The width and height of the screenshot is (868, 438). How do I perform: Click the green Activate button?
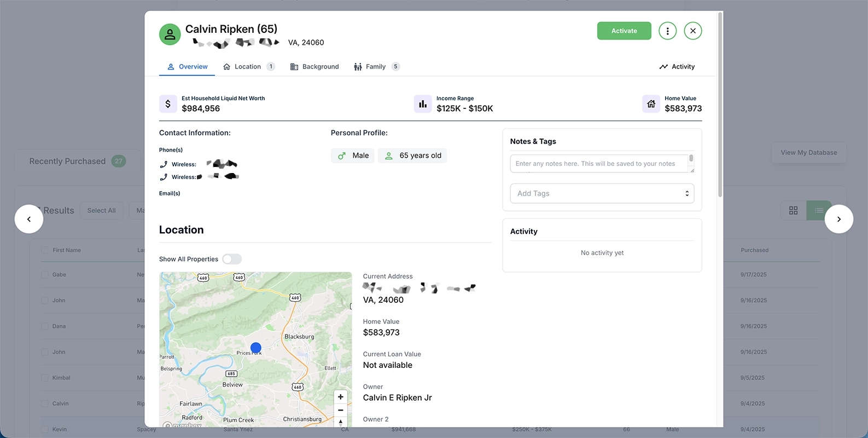pos(624,31)
